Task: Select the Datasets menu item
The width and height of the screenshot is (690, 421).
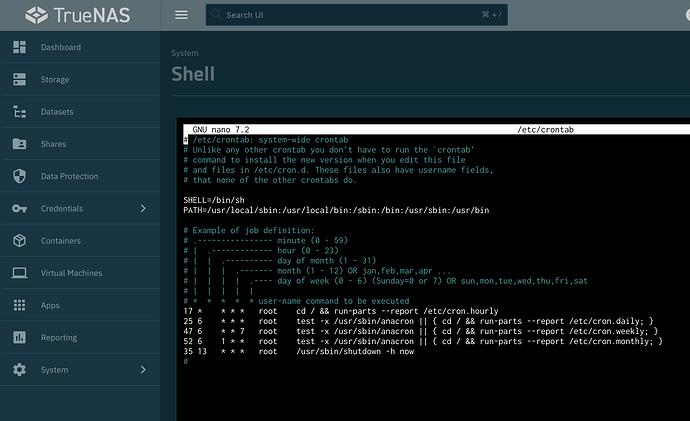Action: 80,112
